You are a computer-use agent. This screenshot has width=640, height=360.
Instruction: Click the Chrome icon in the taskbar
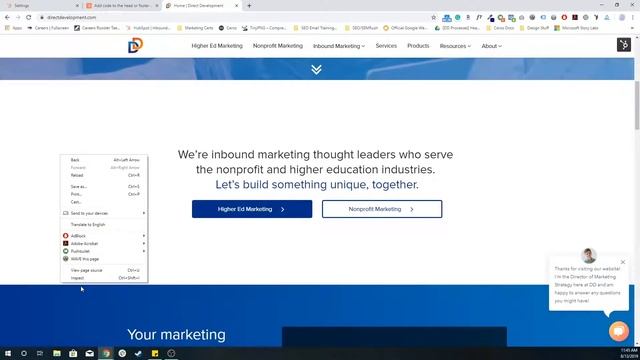point(106,353)
